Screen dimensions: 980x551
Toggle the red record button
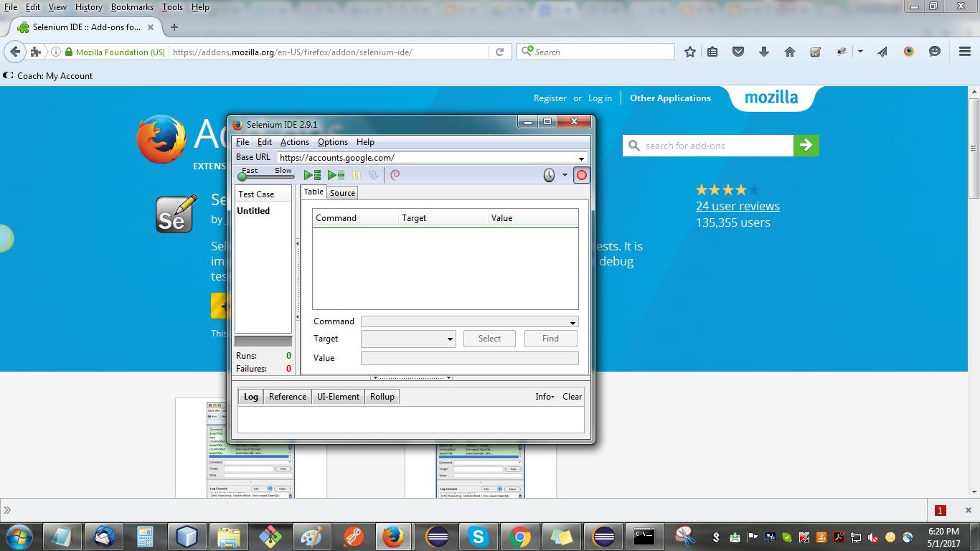click(582, 175)
